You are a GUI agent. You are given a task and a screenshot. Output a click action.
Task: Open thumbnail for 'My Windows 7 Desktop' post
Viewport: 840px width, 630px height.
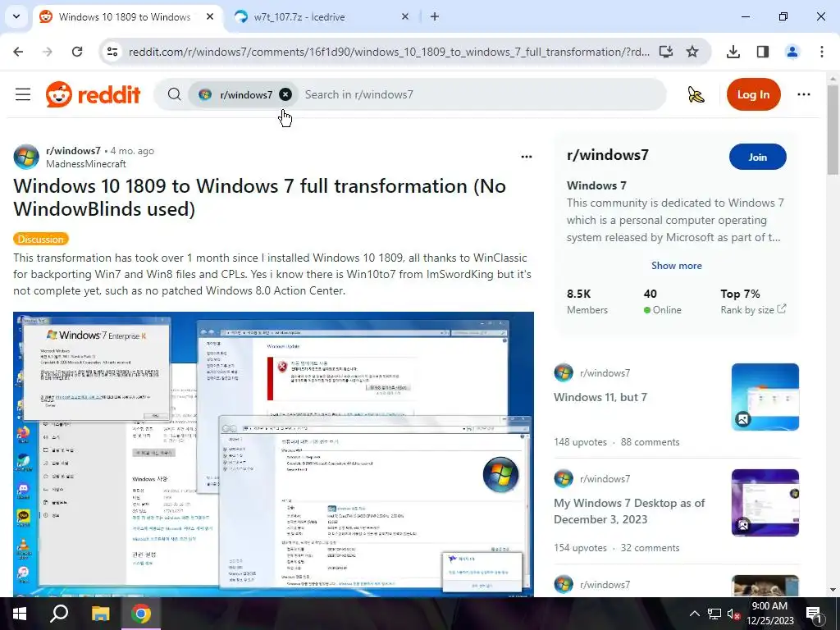coord(765,503)
